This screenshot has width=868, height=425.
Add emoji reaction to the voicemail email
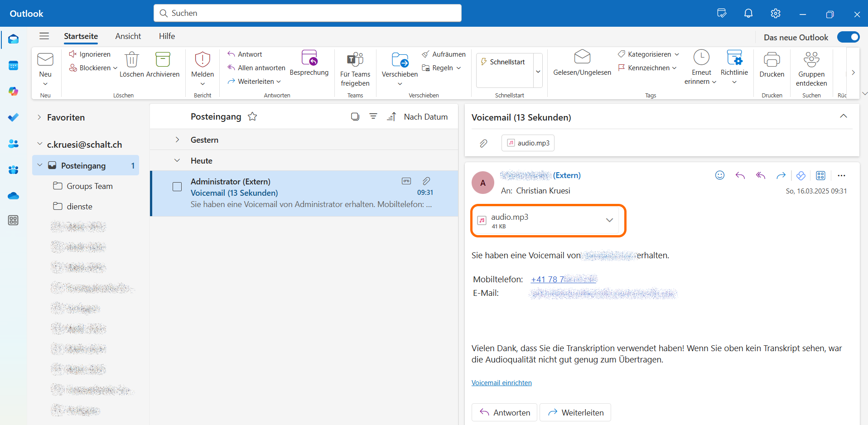point(719,175)
